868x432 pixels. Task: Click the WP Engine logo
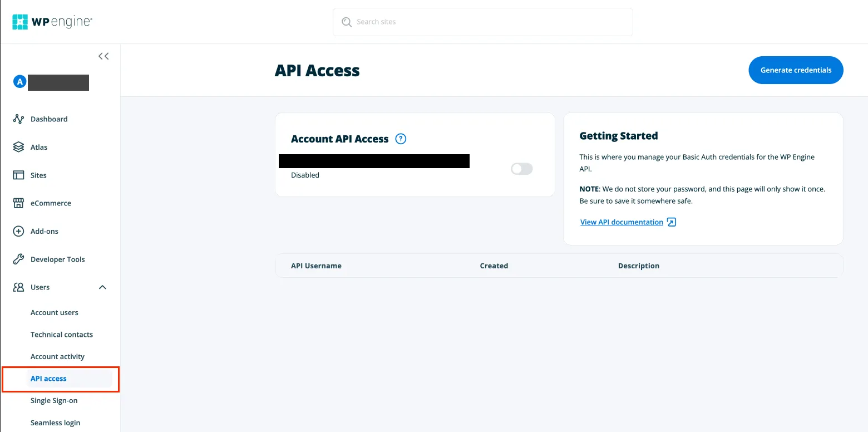point(52,22)
